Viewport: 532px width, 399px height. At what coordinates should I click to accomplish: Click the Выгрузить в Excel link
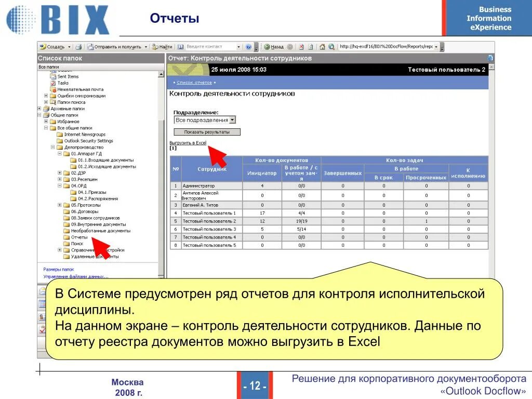tap(188, 143)
